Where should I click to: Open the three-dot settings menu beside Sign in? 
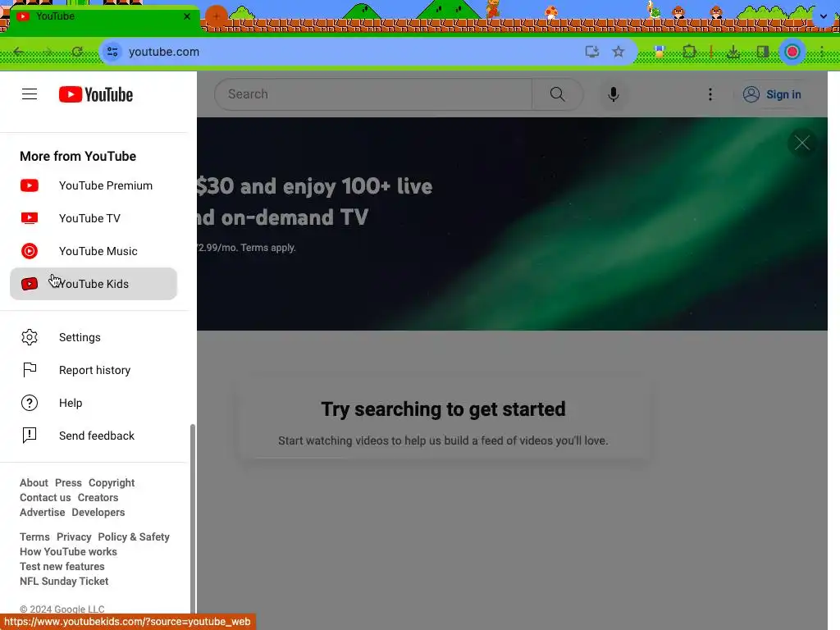[710, 94]
